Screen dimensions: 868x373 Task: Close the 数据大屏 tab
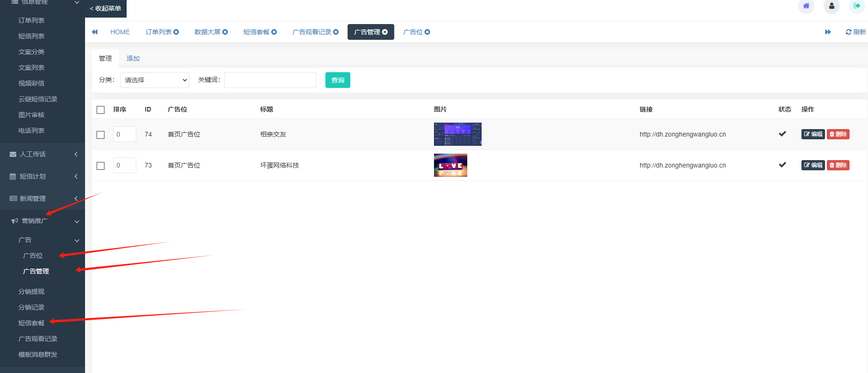point(225,32)
